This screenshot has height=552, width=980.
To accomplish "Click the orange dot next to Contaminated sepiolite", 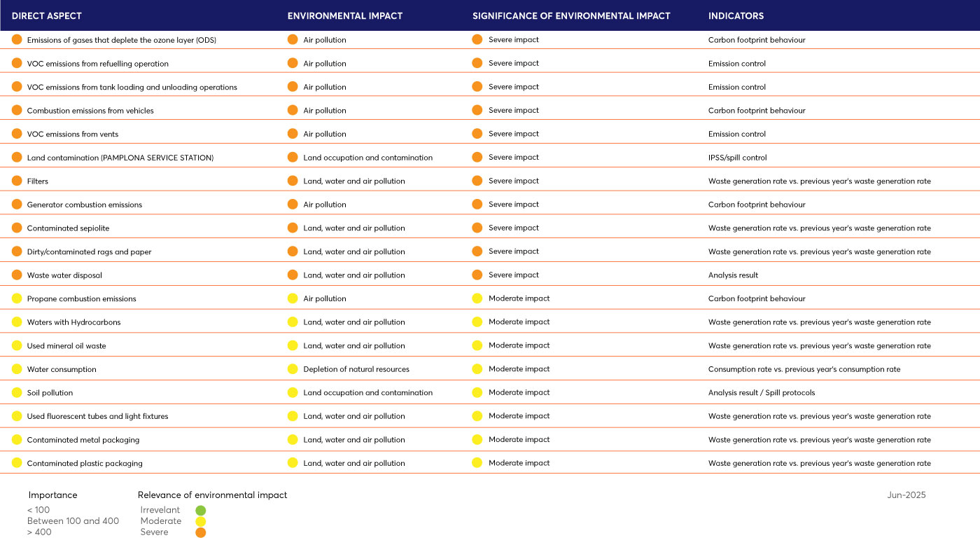I will 17,228.
